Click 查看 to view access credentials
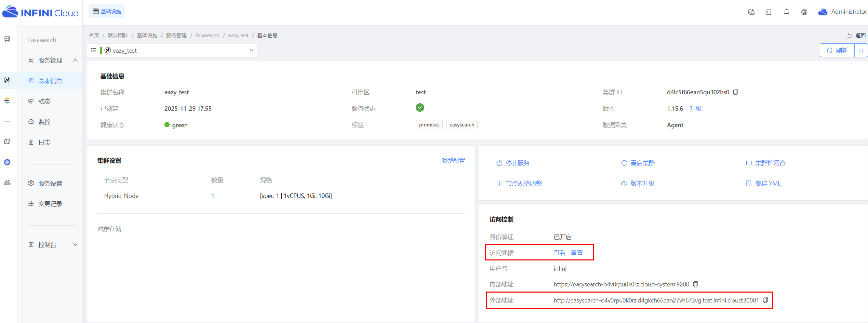The width and height of the screenshot is (868, 323). pos(560,253)
